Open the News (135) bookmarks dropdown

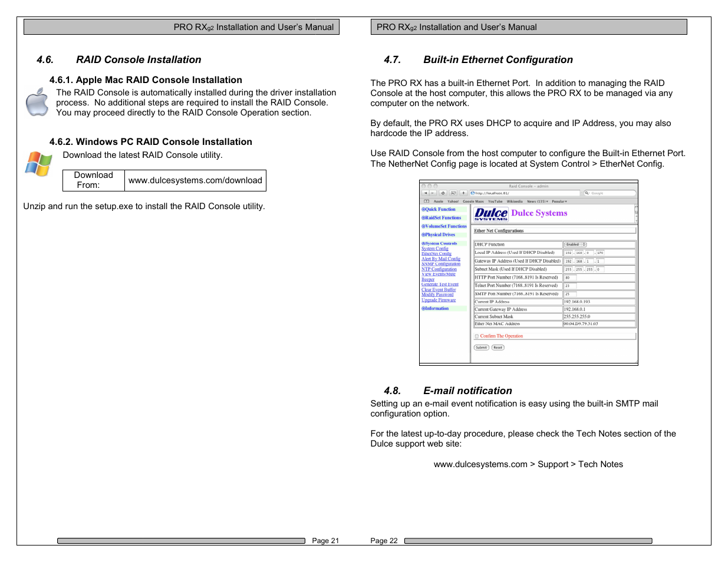click(538, 201)
